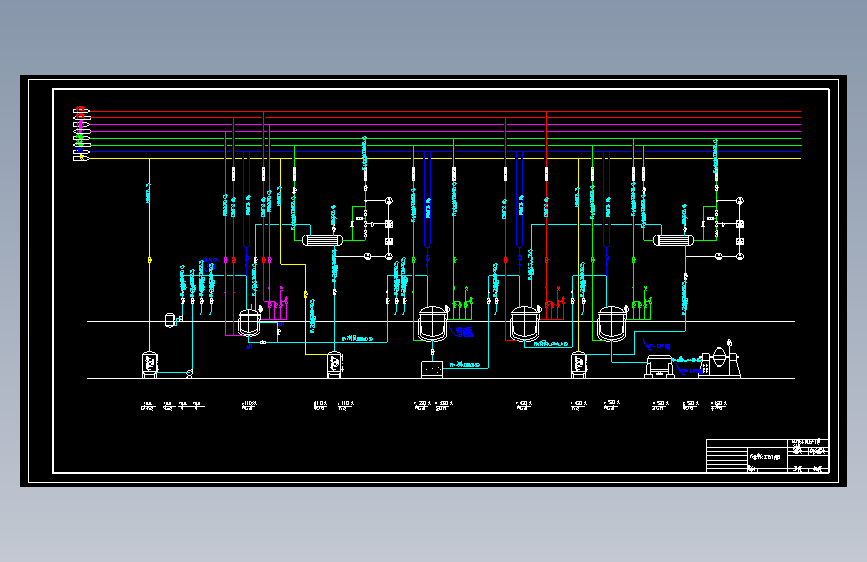The image size is (867, 562).
Task: Pick the leftmost ground-floor storage tank
Action: point(149,365)
